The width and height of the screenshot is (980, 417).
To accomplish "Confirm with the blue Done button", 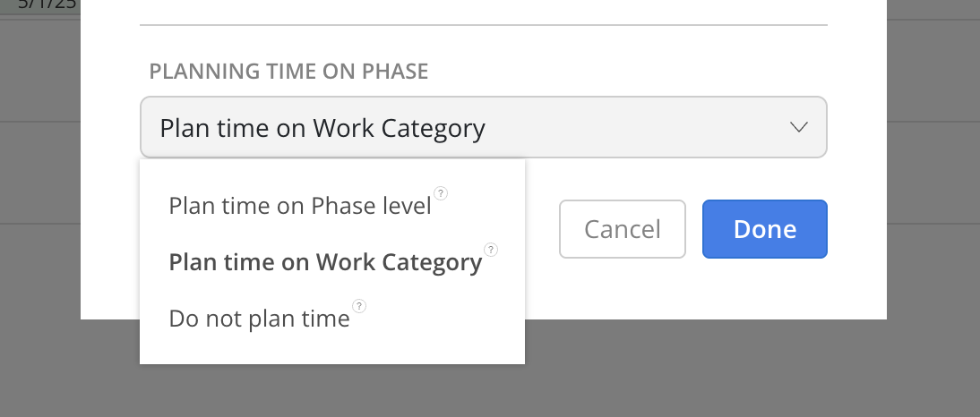I will [764, 229].
